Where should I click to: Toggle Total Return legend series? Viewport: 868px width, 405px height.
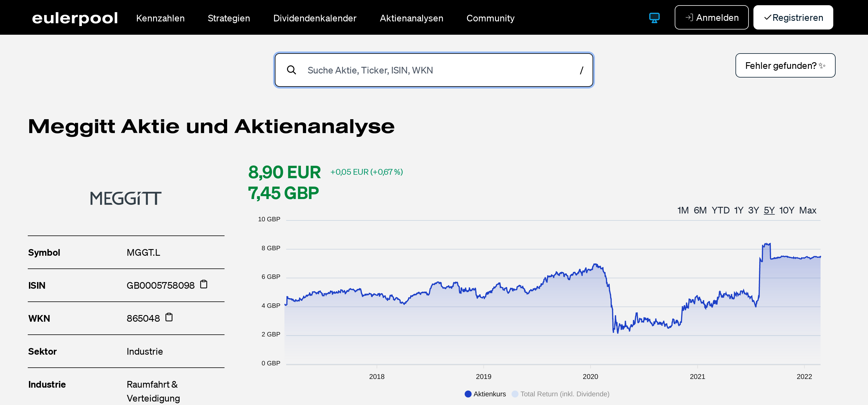click(560, 394)
